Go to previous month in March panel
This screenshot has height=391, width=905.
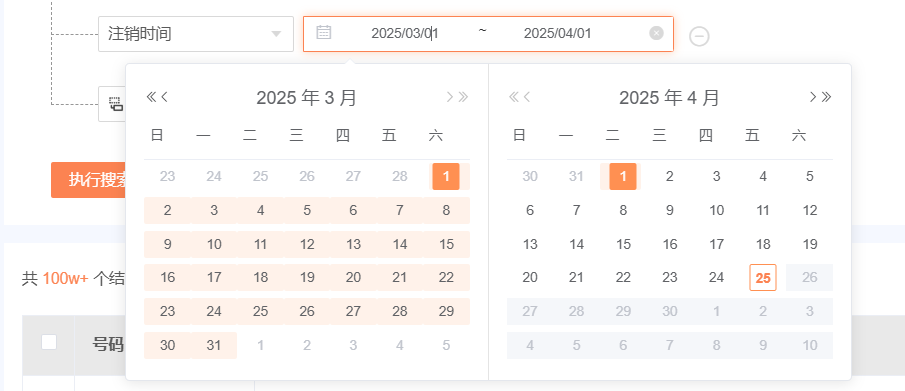pos(165,97)
